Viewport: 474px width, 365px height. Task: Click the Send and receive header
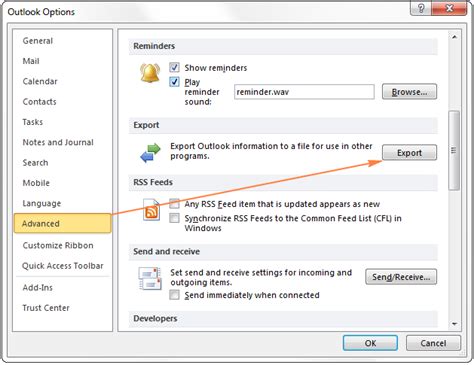283,252
